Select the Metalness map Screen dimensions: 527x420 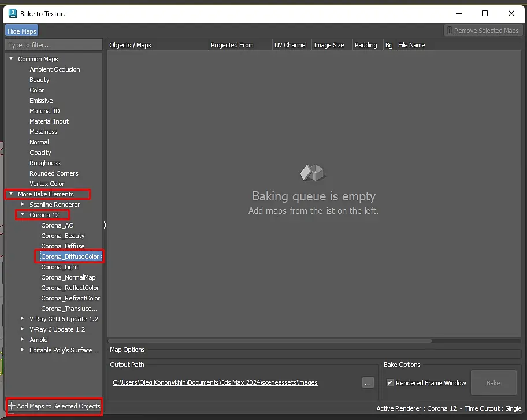(43, 132)
